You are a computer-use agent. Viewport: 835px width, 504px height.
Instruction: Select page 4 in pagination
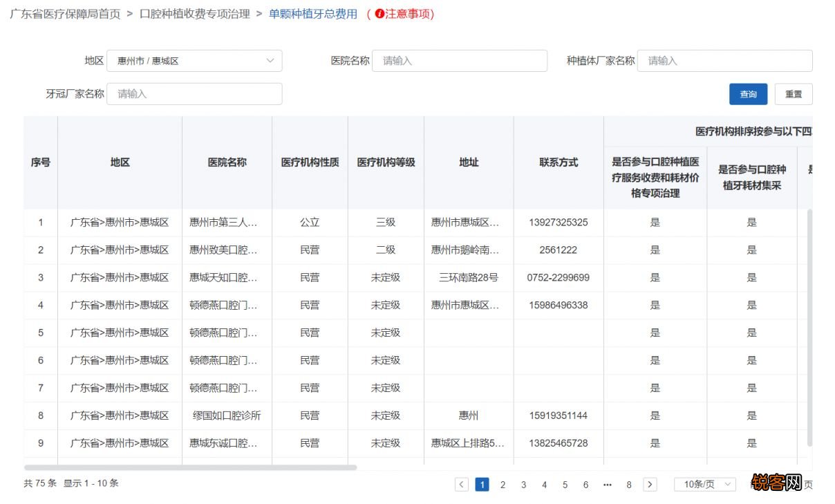pyautogui.click(x=545, y=485)
